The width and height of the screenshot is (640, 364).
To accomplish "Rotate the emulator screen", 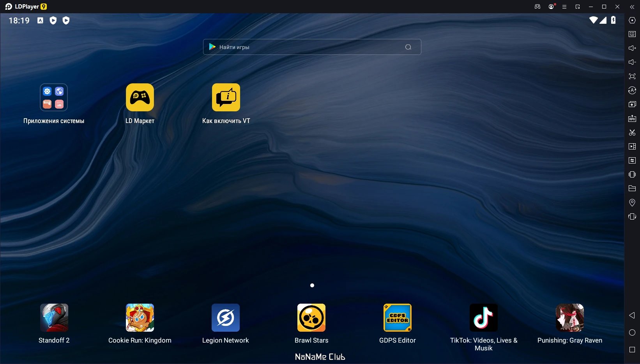I will pyautogui.click(x=632, y=216).
